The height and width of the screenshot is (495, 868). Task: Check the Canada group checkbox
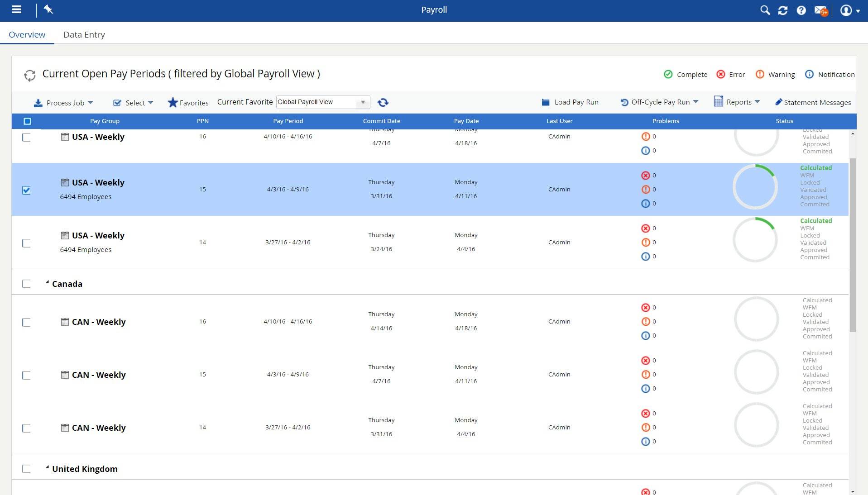pos(26,284)
